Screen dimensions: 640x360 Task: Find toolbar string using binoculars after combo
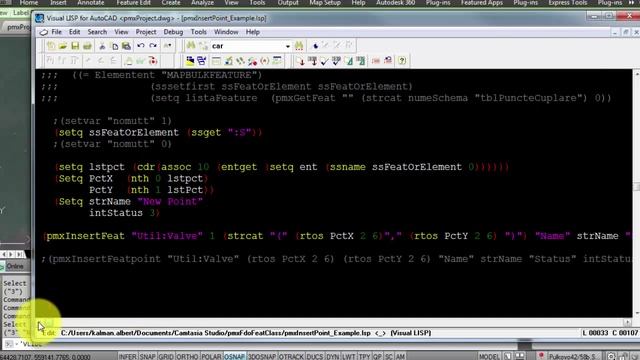pyautogui.click(x=299, y=46)
